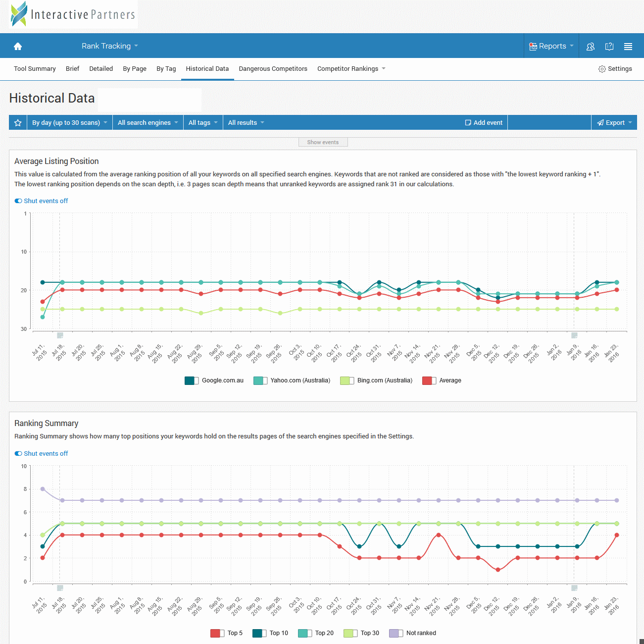Expand the By day (up to 30 scans) dropdown

coord(69,123)
